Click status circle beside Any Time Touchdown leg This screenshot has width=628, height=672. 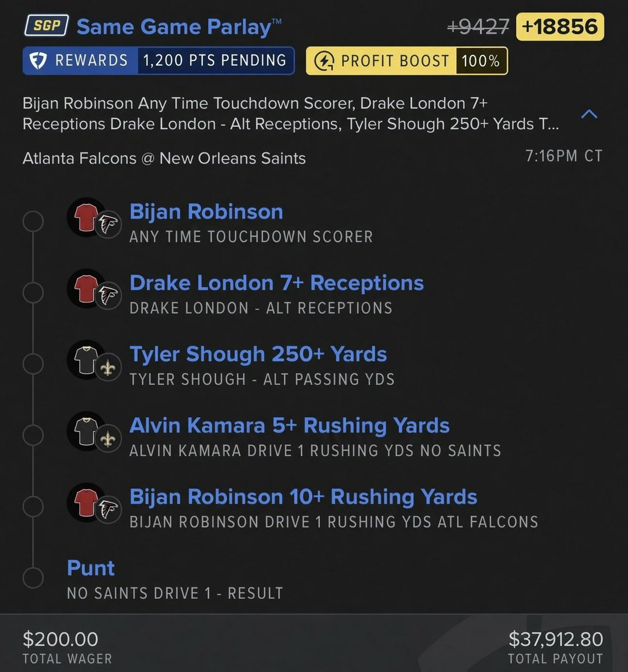pos(33,221)
